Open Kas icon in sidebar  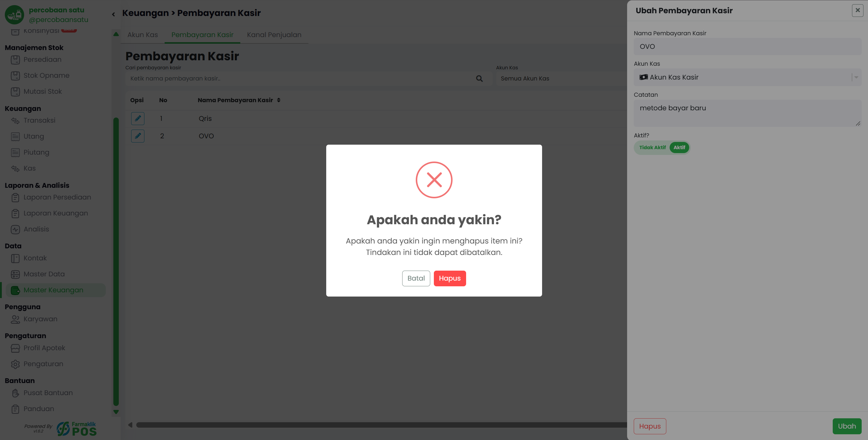[15, 168]
